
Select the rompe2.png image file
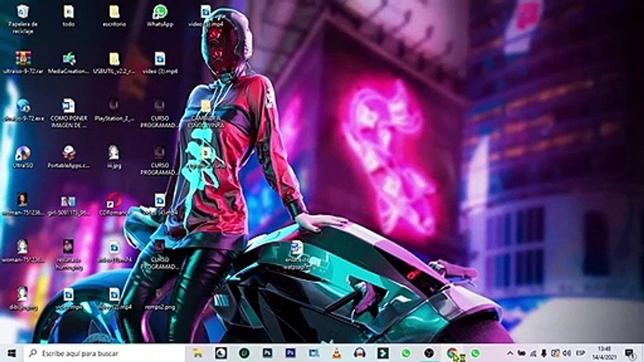pos(160,299)
